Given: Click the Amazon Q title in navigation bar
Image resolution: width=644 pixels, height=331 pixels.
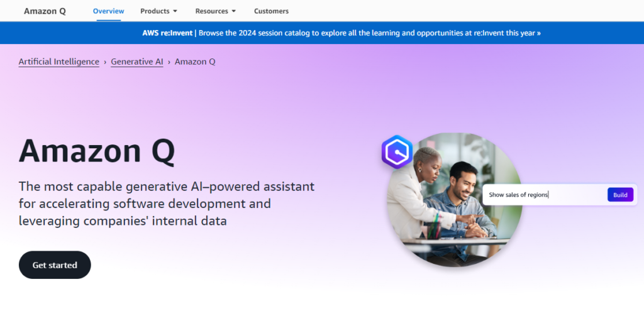Looking at the screenshot, I should click(45, 11).
